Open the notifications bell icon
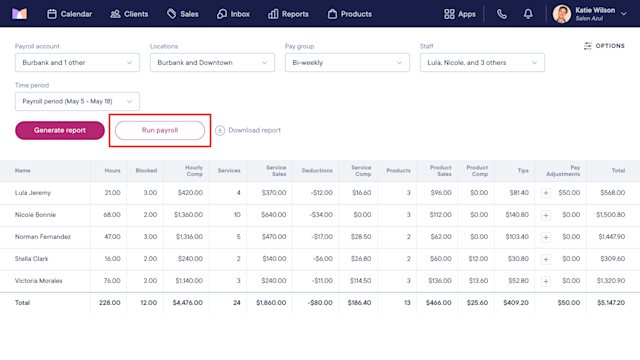Viewport: 640px width, 360px height. tap(528, 14)
